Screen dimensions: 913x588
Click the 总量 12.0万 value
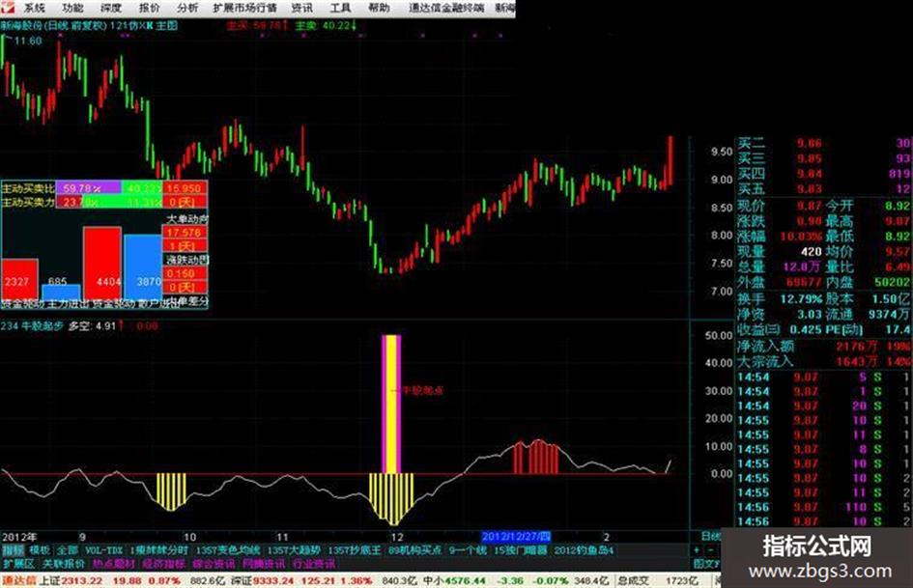click(801, 266)
